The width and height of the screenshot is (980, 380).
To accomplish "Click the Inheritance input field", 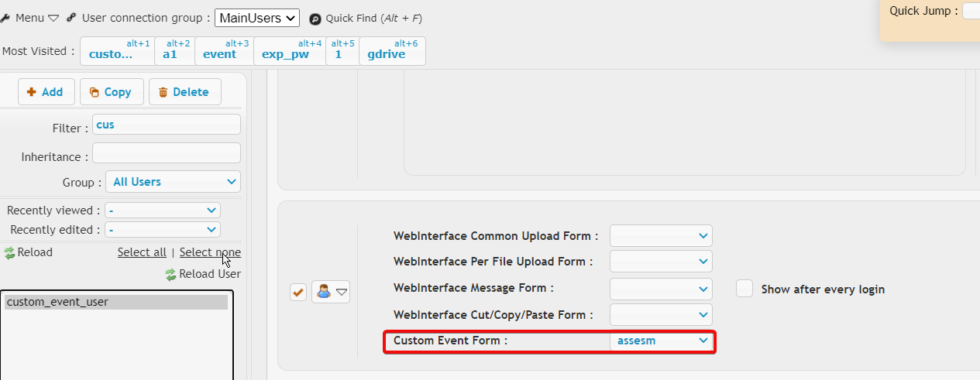I will tap(167, 153).
